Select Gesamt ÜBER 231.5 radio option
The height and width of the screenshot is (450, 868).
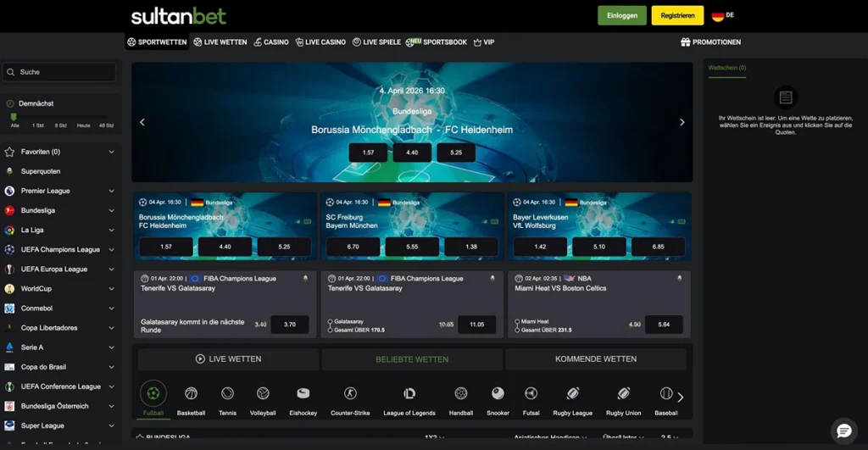click(x=517, y=330)
